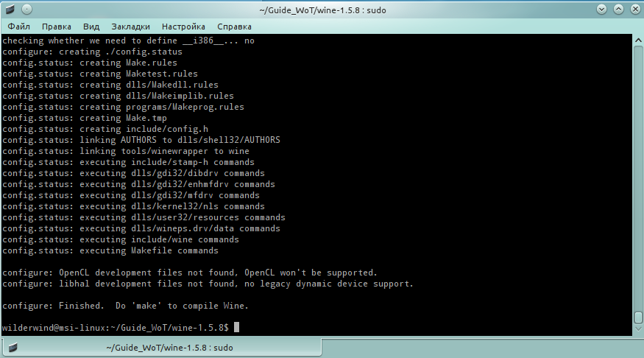The height and width of the screenshot is (358, 644).
Task: Click the Konsole window icon in title bar
Action: pyautogui.click(x=9, y=9)
